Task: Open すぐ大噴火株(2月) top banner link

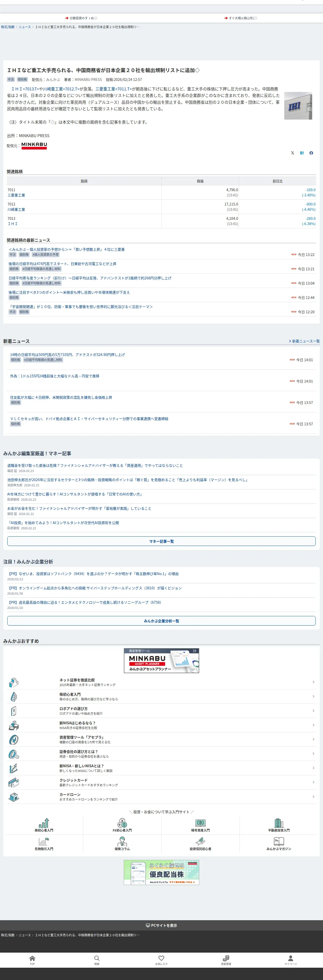Action: point(241,18)
